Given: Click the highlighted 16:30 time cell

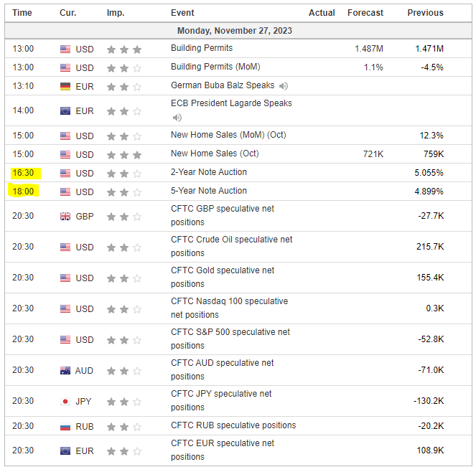Looking at the screenshot, I should [x=24, y=173].
